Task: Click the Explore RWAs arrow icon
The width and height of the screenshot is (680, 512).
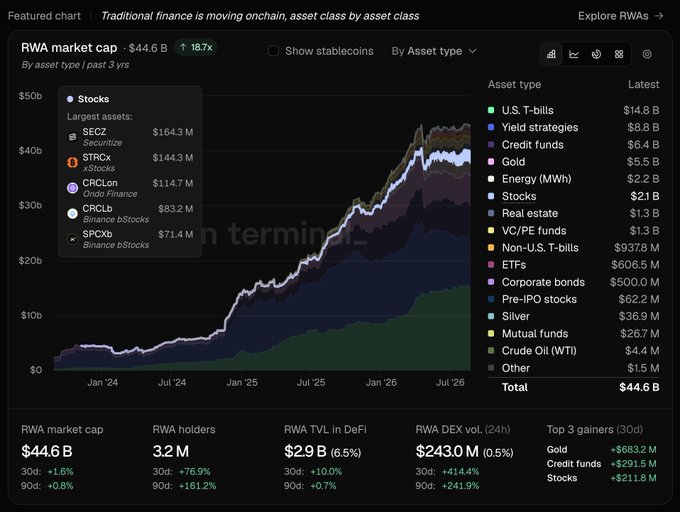Action: (659, 16)
